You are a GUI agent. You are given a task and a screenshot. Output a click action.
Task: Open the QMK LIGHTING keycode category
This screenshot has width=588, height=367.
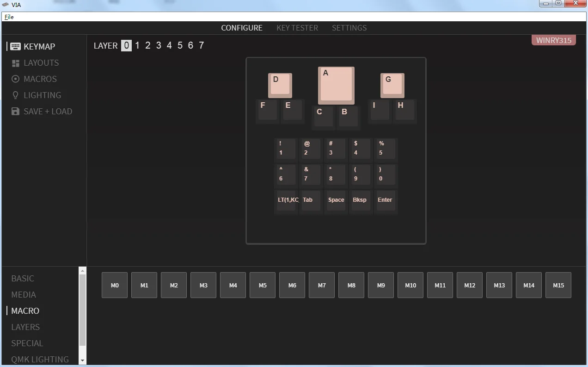click(x=40, y=360)
